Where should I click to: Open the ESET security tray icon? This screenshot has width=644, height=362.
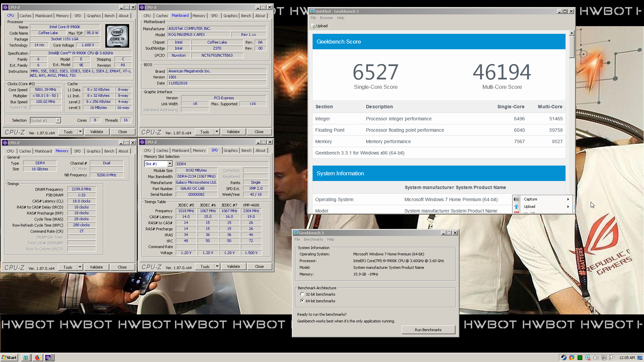588,358
